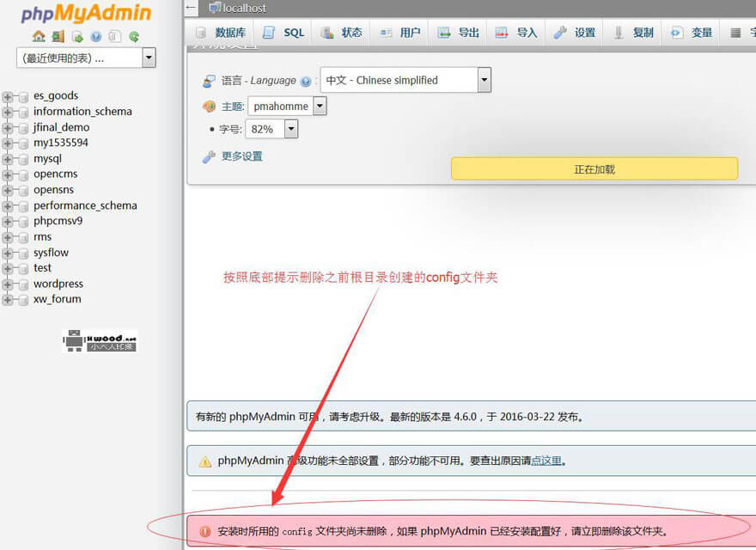Screen dimensions: 756x550
Task: Click the Home icon under phpMyAdmin logo
Action: point(39,36)
